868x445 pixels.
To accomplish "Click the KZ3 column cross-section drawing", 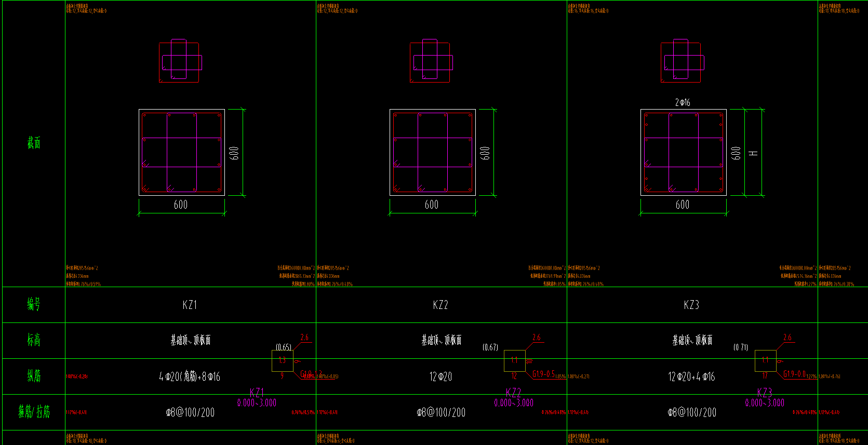I will coord(684,152).
